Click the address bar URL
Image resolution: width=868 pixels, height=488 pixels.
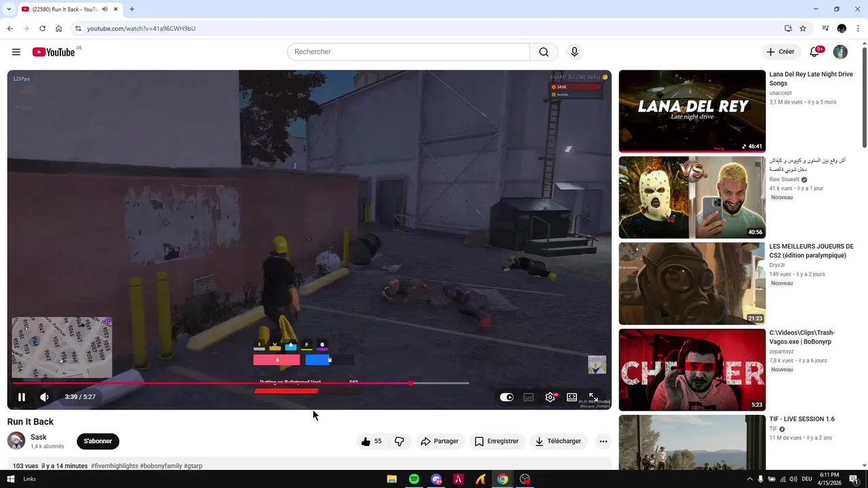pyautogui.click(x=141, y=28)
